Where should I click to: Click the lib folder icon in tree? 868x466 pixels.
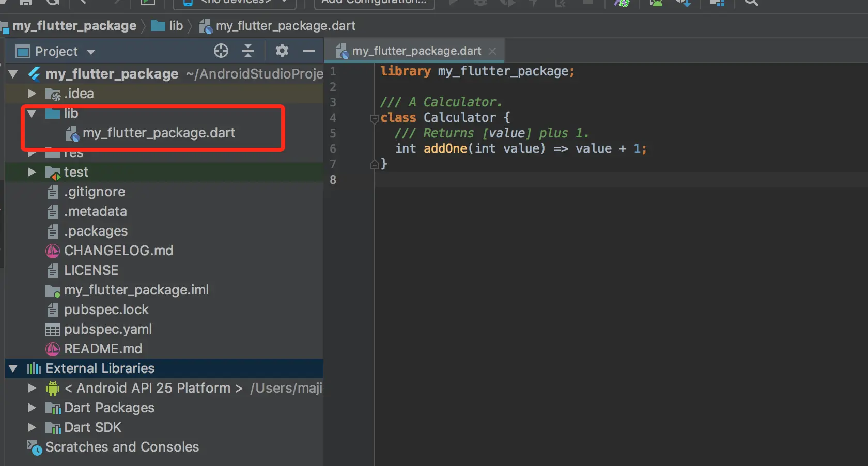[x=53, y=114]
